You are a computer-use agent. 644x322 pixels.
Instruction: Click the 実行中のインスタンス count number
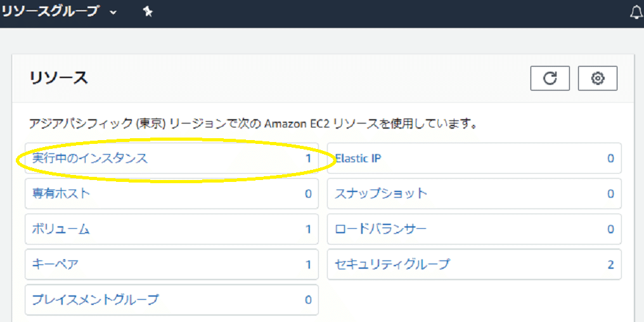click(x=308, y=158)
